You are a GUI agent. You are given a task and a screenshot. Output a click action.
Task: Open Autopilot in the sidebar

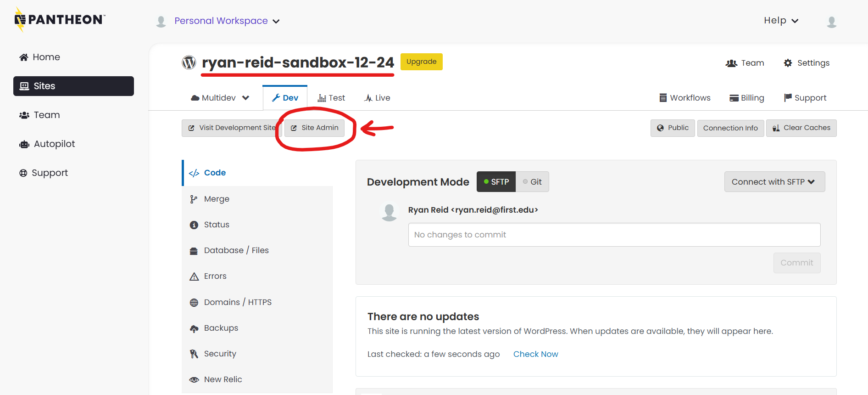click(47, 144)
